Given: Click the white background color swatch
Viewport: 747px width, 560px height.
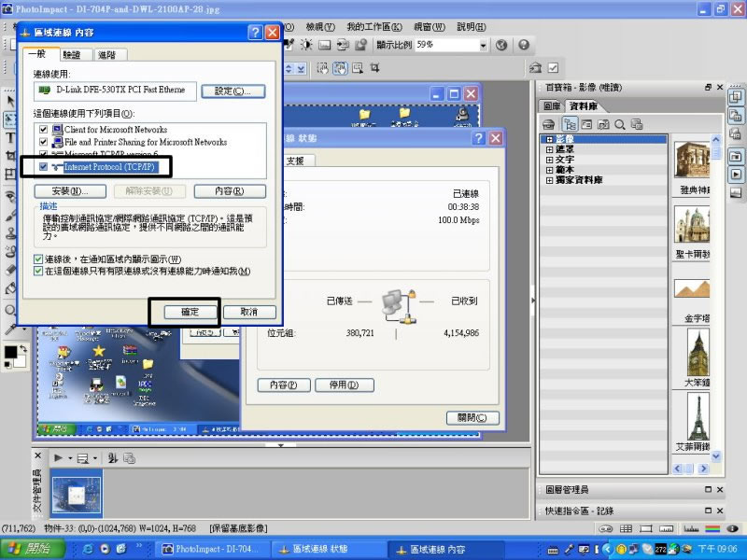Looking at the screenshot, I should 20,362.
